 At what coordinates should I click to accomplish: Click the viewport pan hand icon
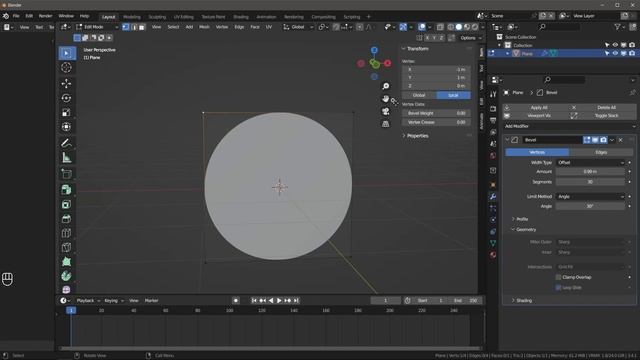pyautogui.click(x=385, y=99)
